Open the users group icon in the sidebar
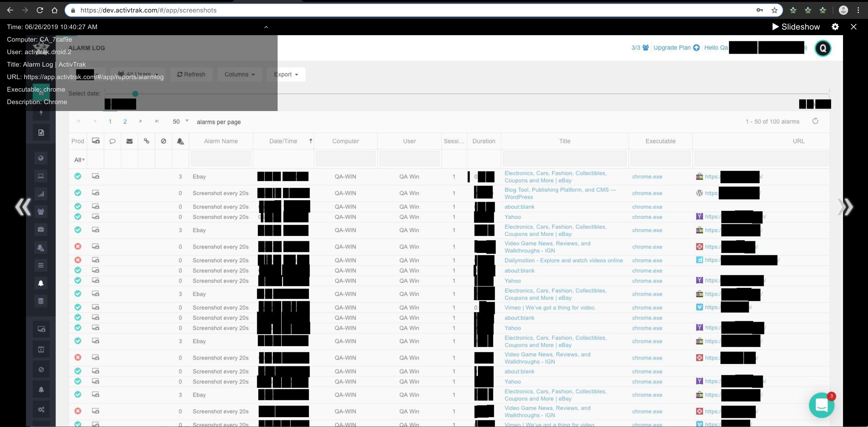Screen dimensions: 868x427 pos(41,212)
